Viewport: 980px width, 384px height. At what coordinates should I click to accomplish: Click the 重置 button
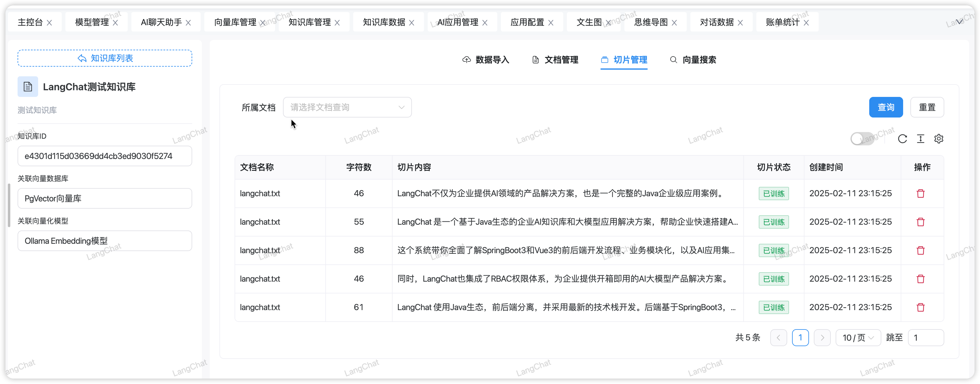click(x=927, y=107)
